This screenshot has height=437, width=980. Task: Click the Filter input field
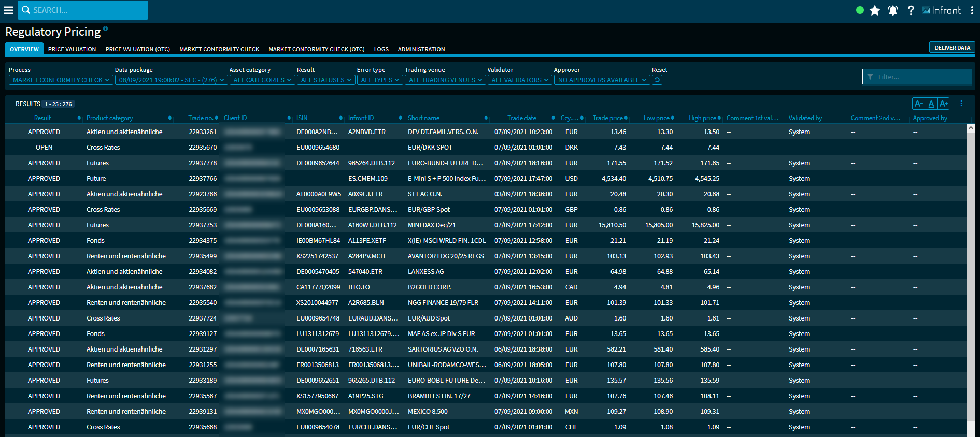click(x=917, y=77)
